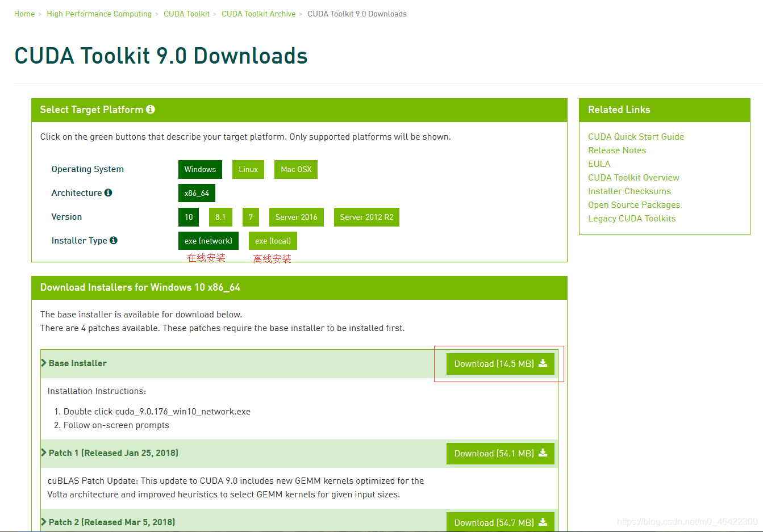The image size is (763, 532).
Task: Choose Windows version 10
Action: (x=189, y=217)
